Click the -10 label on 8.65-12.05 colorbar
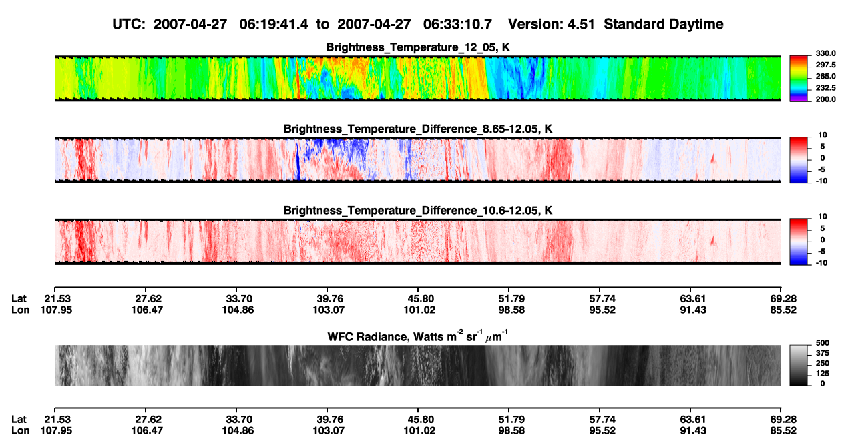Viewport: 868px width, 445px height. pos(821,181)
